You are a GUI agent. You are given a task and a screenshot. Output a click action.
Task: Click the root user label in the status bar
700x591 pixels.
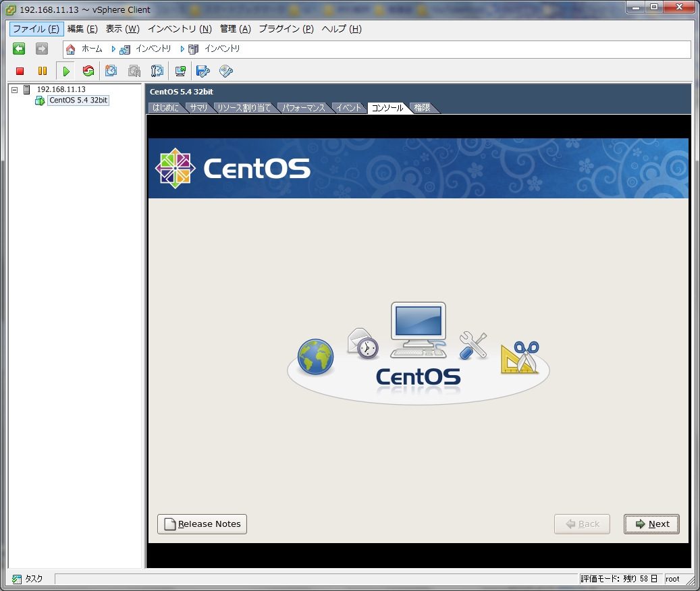(672, 579)
